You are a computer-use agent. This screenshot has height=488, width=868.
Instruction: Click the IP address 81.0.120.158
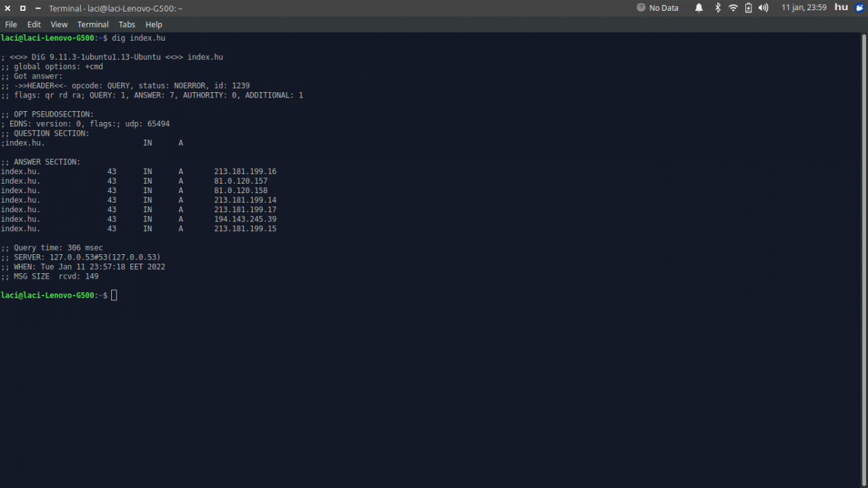coord(241,190)
